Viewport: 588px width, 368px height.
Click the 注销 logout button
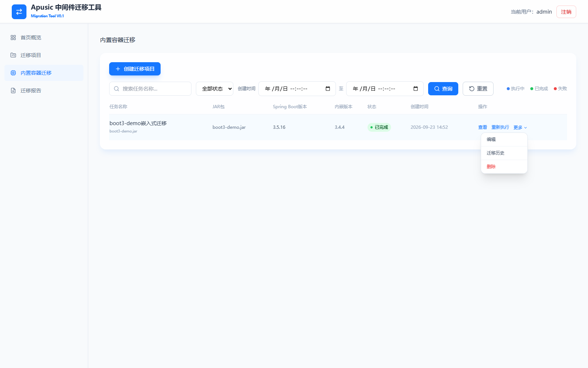pyautogui.click(x=566, y=12)
